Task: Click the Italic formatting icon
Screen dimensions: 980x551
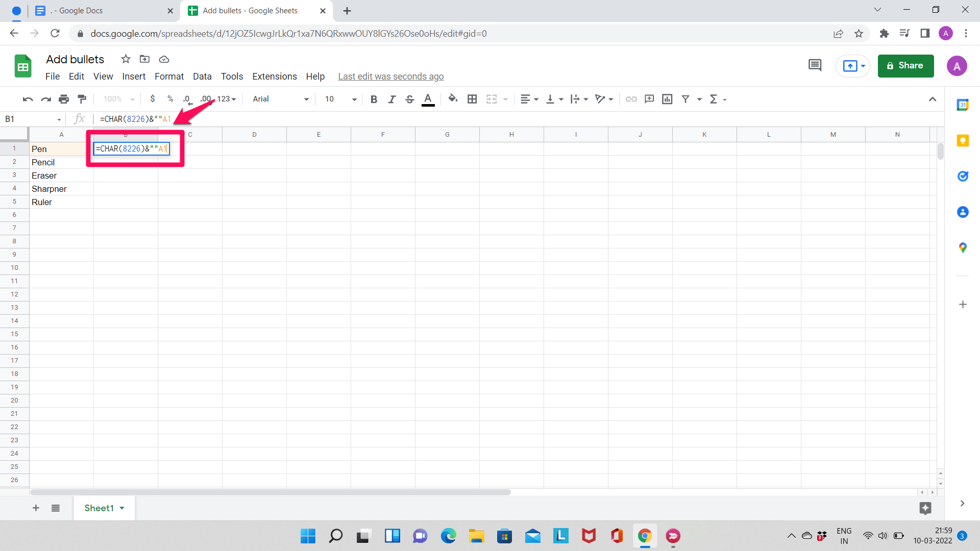Action: pos(390,99)
